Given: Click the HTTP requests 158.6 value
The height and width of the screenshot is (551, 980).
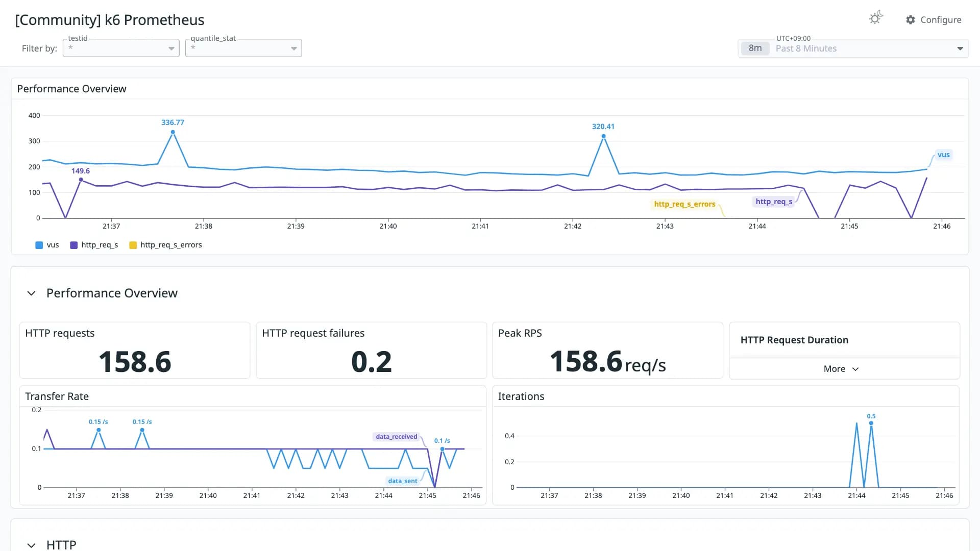Looking at the screenshot, I should 135,362.
